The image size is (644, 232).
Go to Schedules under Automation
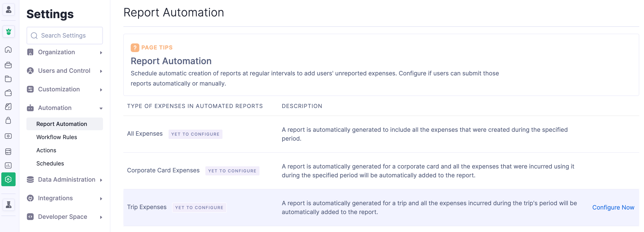pyautogui.click(x=50, y=163)
